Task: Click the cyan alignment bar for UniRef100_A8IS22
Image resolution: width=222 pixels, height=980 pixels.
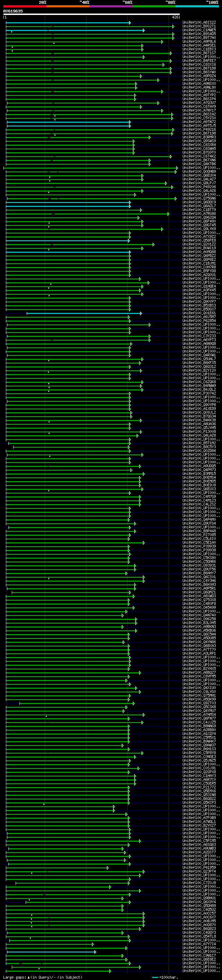Action: 68,23
